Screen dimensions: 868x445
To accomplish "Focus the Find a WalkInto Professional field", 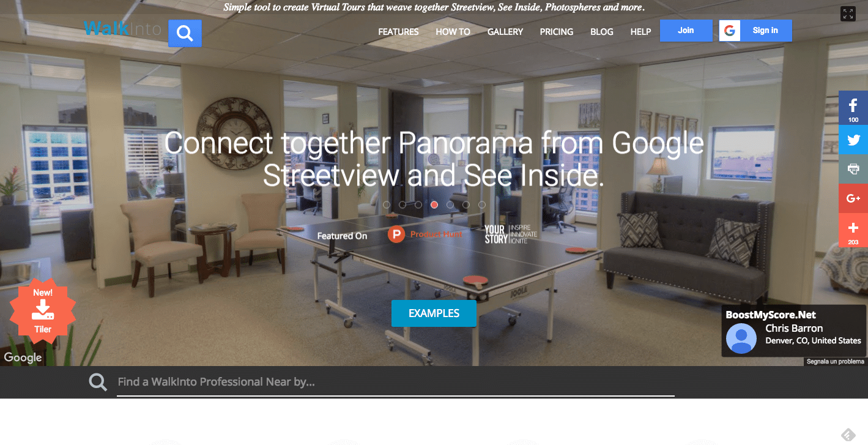I will pos(396,383).
